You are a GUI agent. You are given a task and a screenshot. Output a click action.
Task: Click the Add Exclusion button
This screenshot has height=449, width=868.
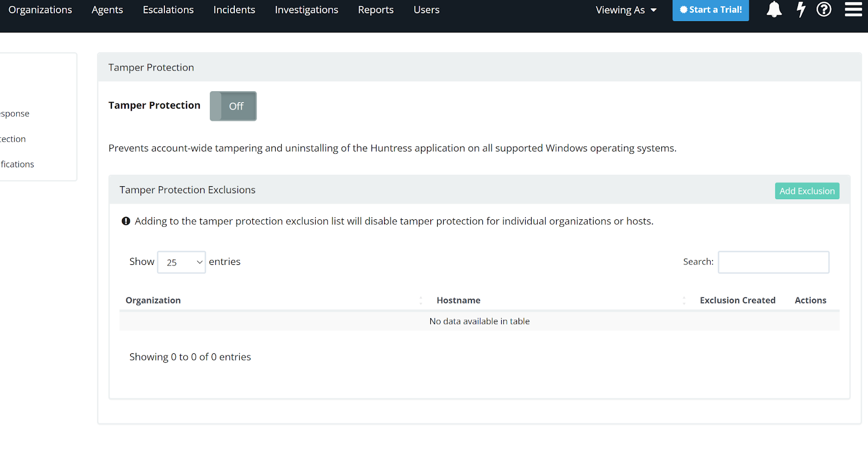[807, 191]
